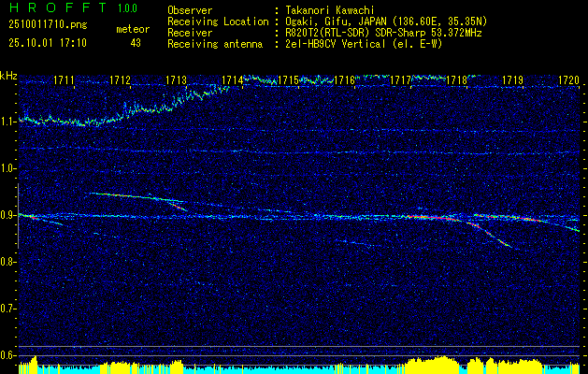Click the kHz unit label

click(x=9, y=75)
